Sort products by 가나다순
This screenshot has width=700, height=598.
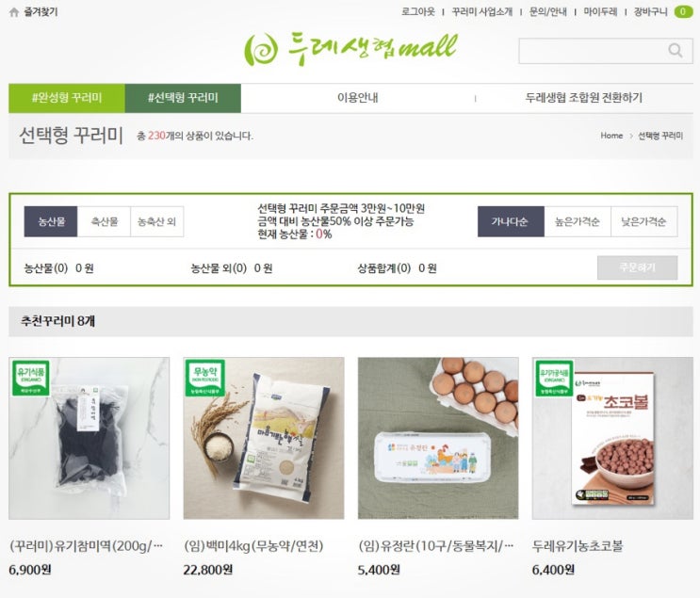(x=511, y=221)
